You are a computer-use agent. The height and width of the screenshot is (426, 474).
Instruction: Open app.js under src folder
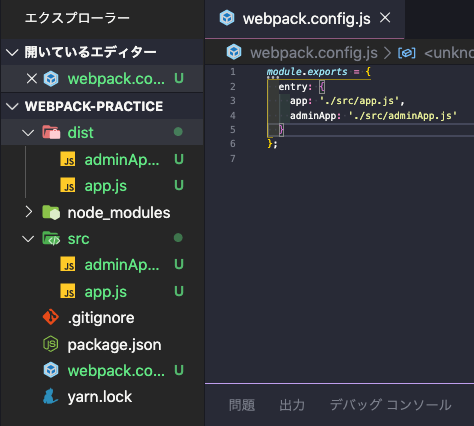pos(105,292)
